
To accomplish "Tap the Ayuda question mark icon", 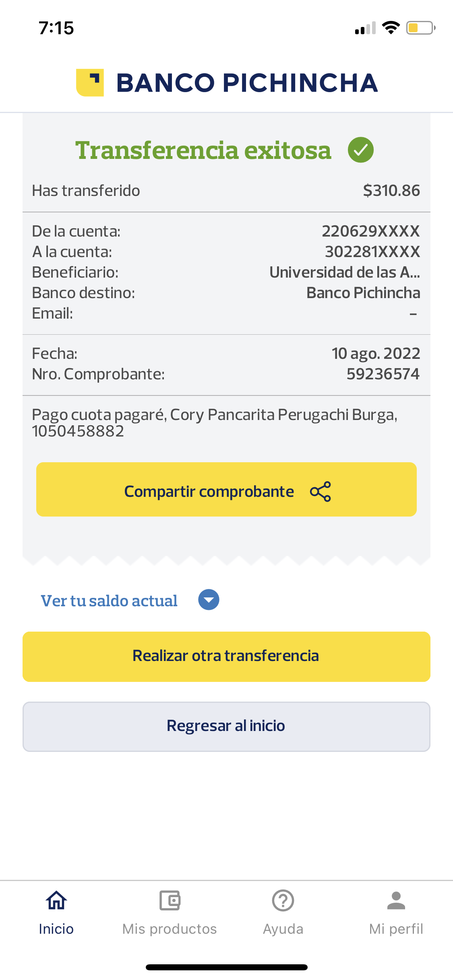I will pyautogui.click(x=283, y=900).
